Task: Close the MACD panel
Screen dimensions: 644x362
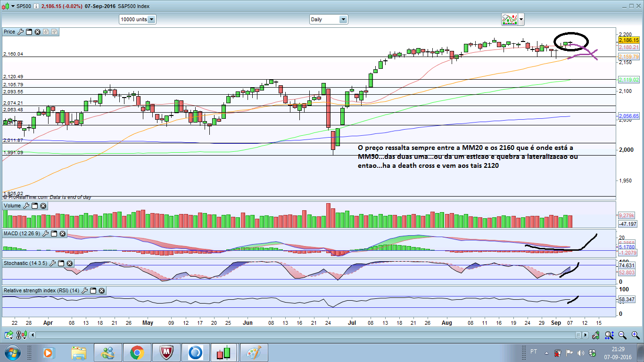Action: point(62,234)
